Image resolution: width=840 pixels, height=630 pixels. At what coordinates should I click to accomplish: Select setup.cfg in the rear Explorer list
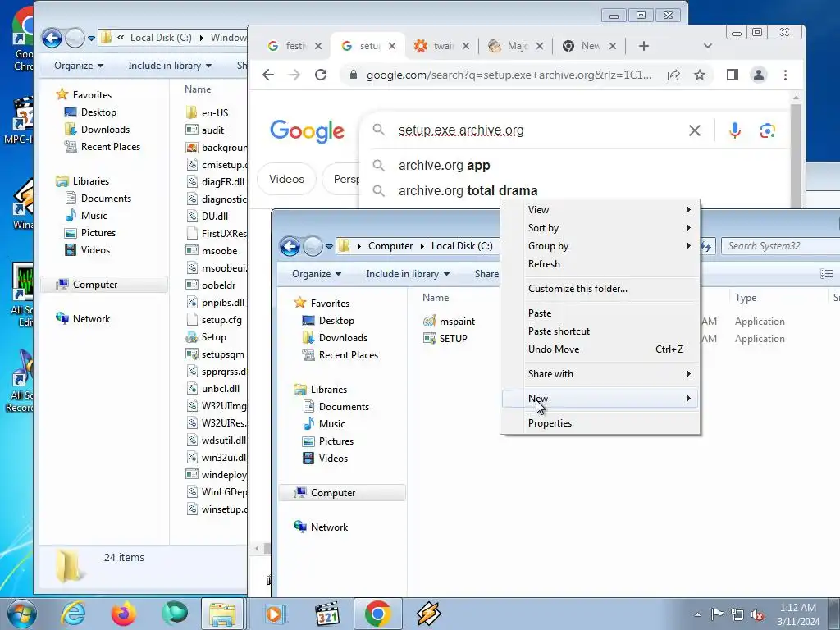point(214,320)
